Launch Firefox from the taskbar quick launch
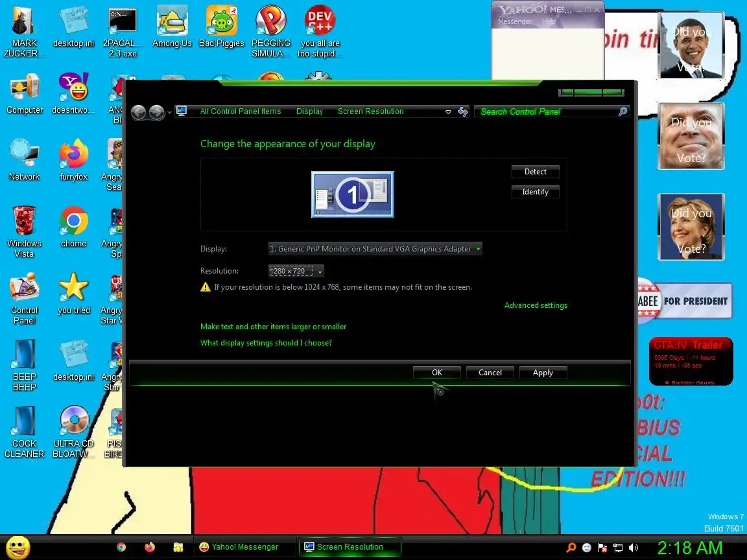Screen dimensions: 747x560 point(150,547)
